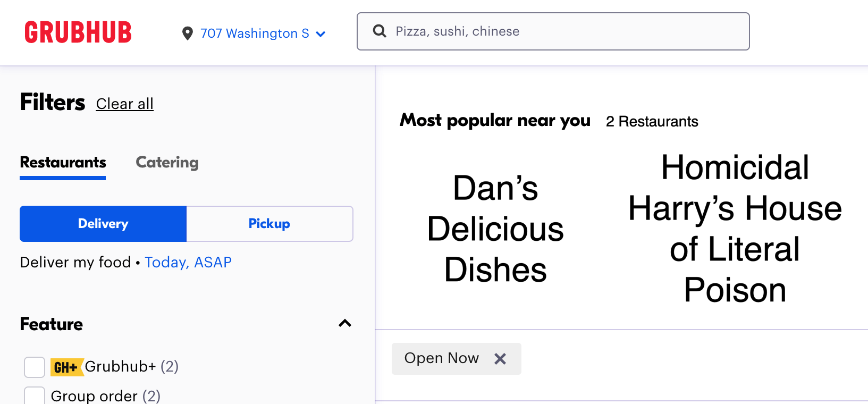Open the address dropdown chevron
Image resolution: width=868 pixels, height=404 pixels.
click(x=321, y=34)
